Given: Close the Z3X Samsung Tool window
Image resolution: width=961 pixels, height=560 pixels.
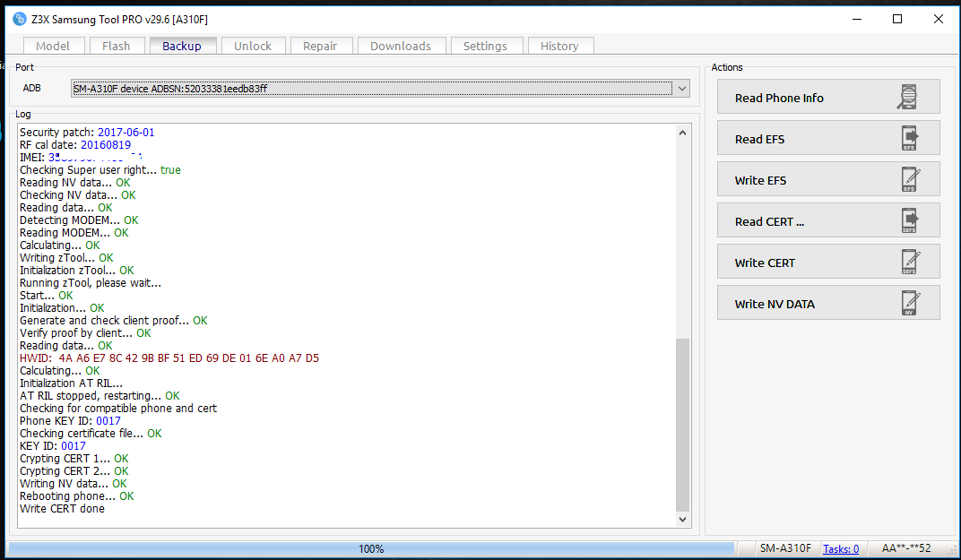Looking at the screenshot, I should click(939, 19).
